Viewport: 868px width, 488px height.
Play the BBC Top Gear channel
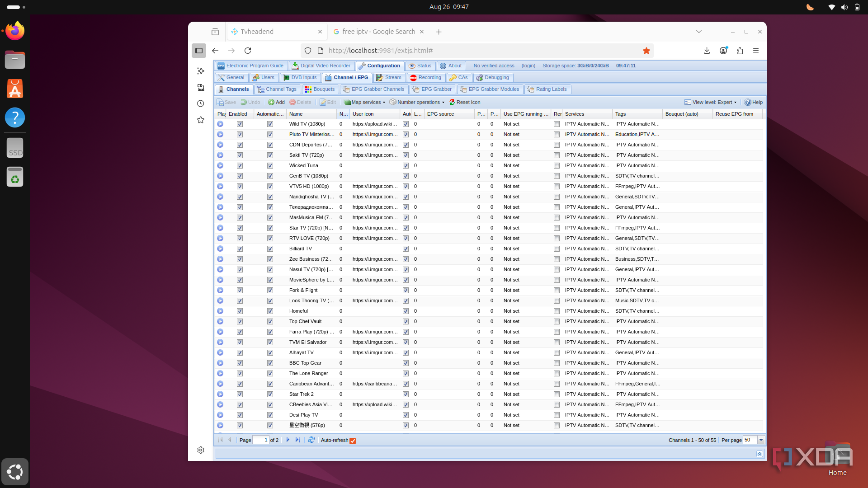click(x=220, y=363)
